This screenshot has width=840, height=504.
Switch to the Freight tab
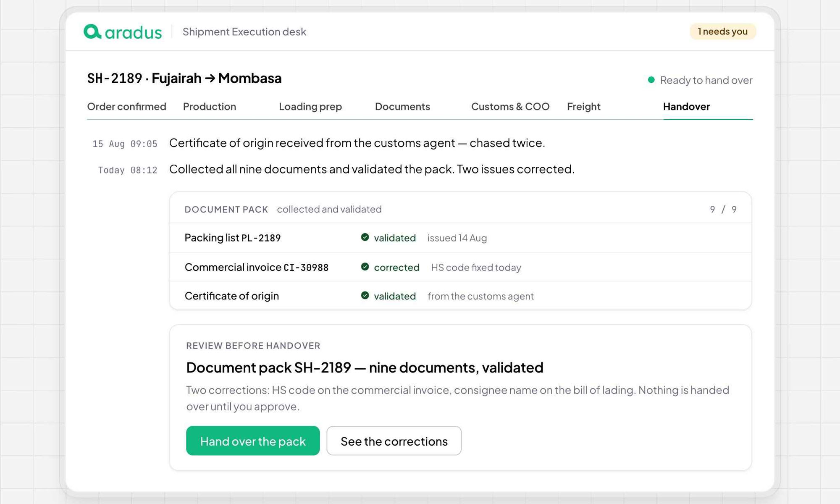(x=584, y=107)
